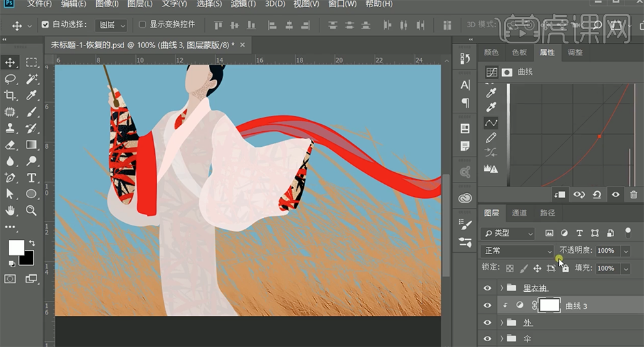Select the Lasso tool

click(x=10, y=79)
